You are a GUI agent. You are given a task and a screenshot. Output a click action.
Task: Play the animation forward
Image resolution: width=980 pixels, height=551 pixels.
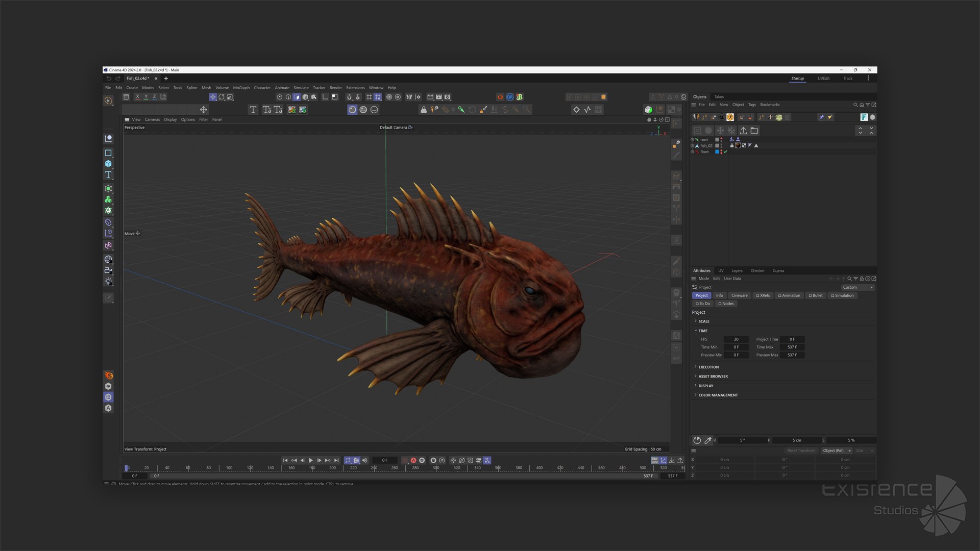pyautogui.click(x=311, y=461)
